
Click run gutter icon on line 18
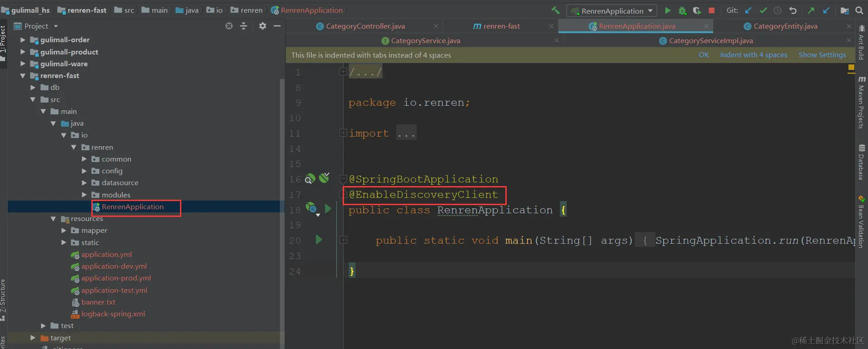click(328, 209)
